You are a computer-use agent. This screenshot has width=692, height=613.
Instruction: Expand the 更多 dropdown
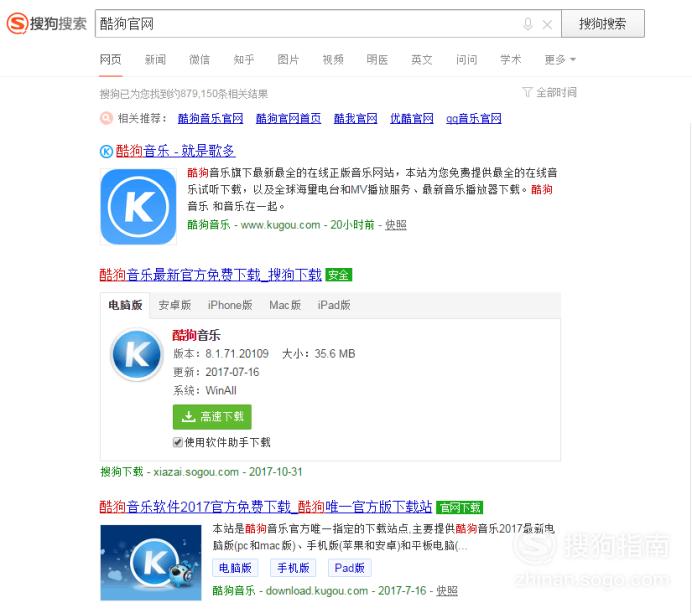click(x=560, y=59)
